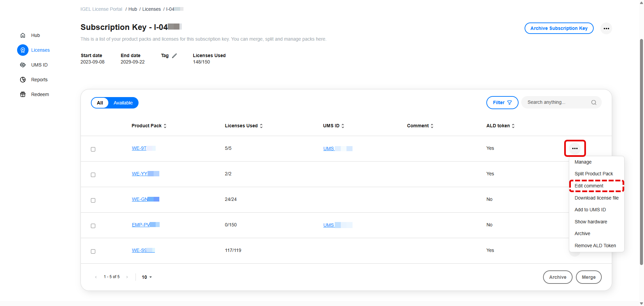The width and height of the screenshot is (644, 306).
Task: Open UMS ID via its sidebar icon
Action: coord(22,65)
